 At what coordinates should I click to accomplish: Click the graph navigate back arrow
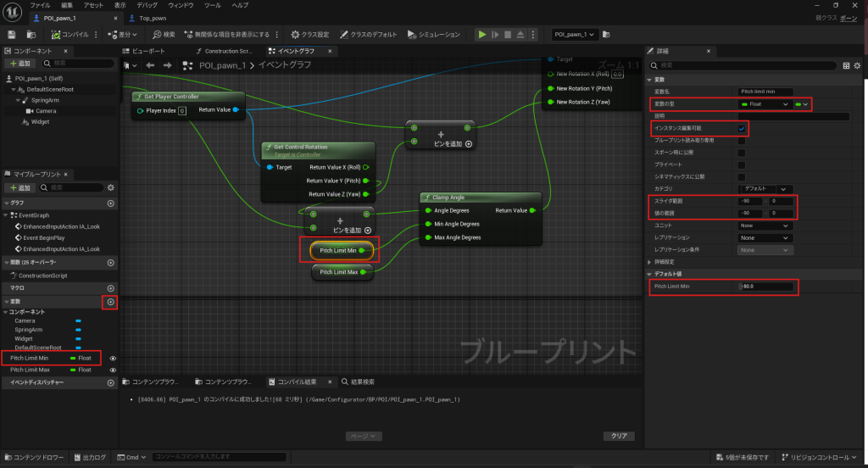(150, 64)
